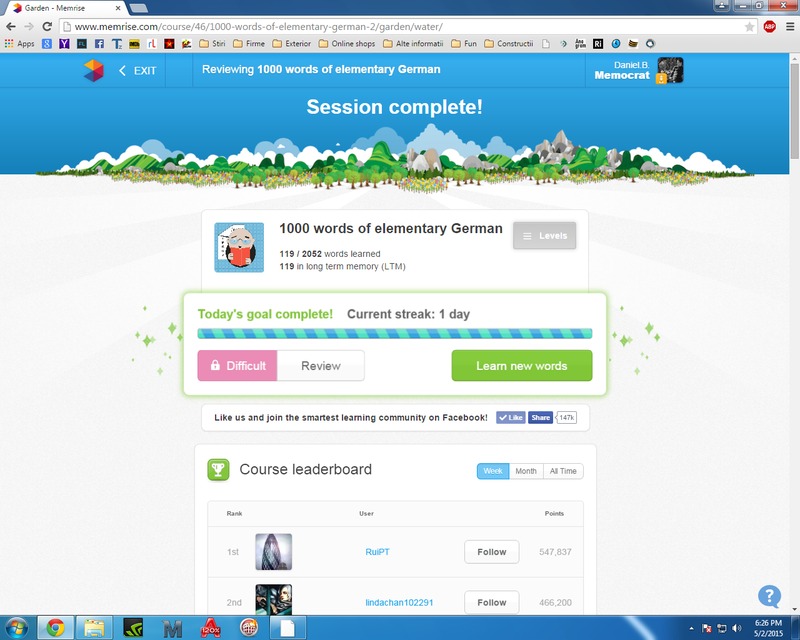This screenshot has height=640, width=800.
Task: Click the locked Difficult button
Action: [237, 365]
